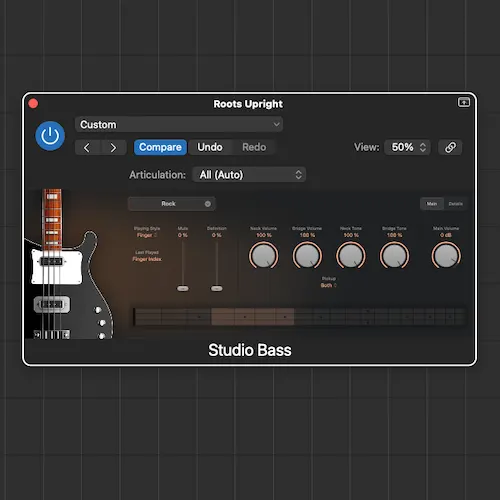The height and width of the screenshot is (500, 500).
Task: Click the Definition 0 % value
Action: (217, 235)
